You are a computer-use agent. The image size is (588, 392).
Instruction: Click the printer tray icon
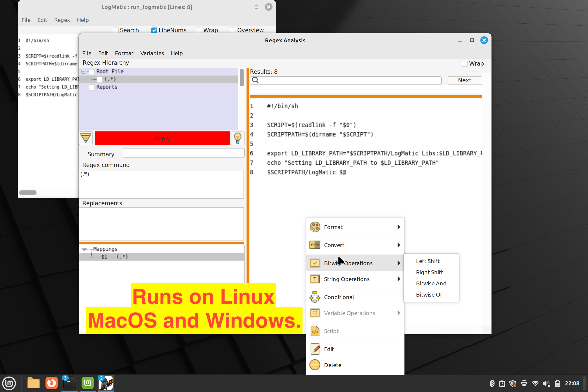point(524,383)
